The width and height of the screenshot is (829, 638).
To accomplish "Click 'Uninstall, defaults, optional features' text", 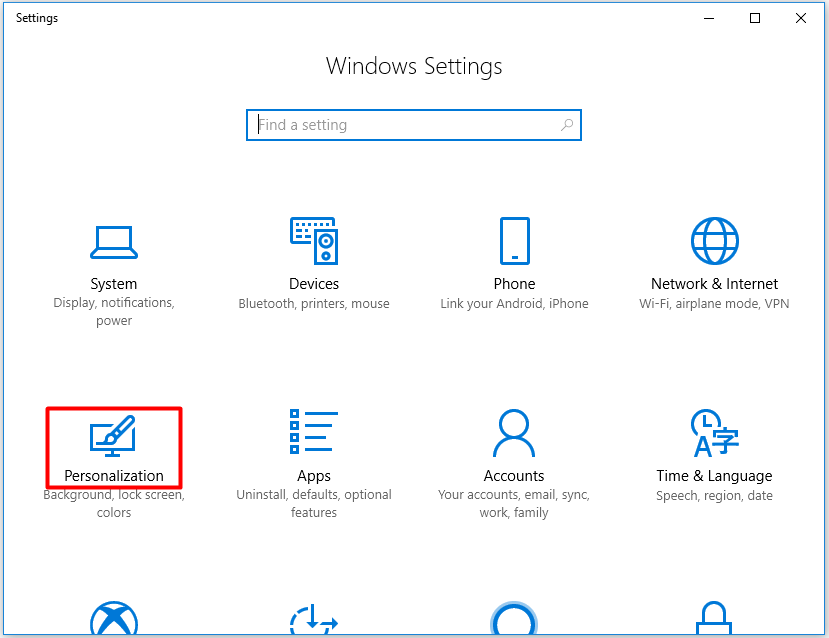I will click(x=314, y=504).
